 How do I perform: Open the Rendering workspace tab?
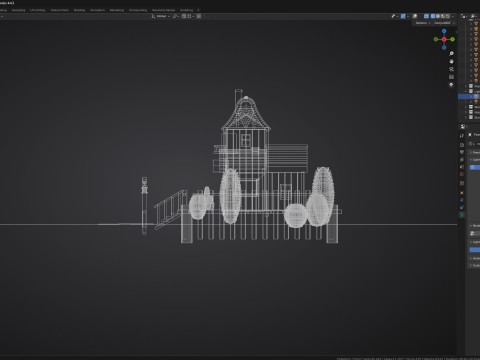[x=117, y=10]
